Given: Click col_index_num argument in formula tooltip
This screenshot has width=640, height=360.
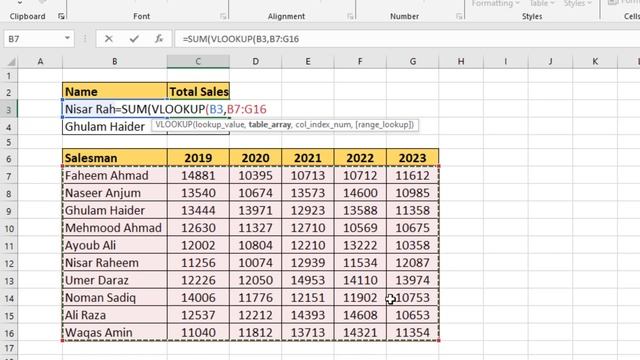Looking at the screenshot, I should (x=323, y=125).
